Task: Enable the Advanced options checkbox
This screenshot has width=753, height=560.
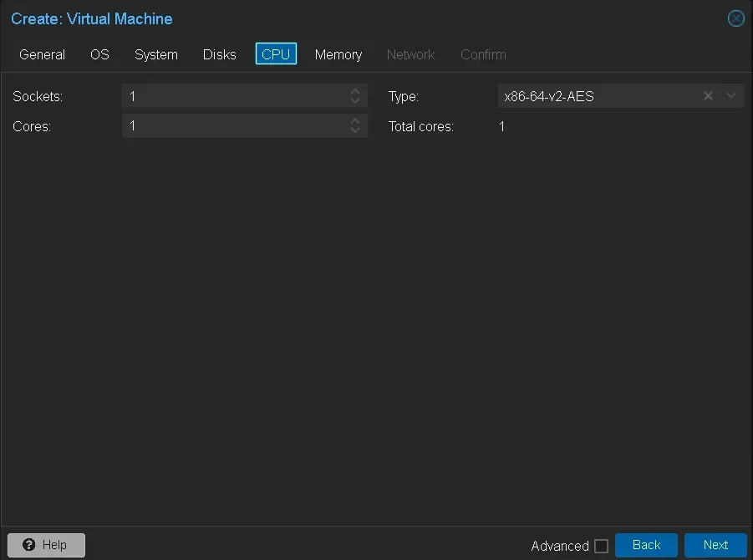Action: 603,546
